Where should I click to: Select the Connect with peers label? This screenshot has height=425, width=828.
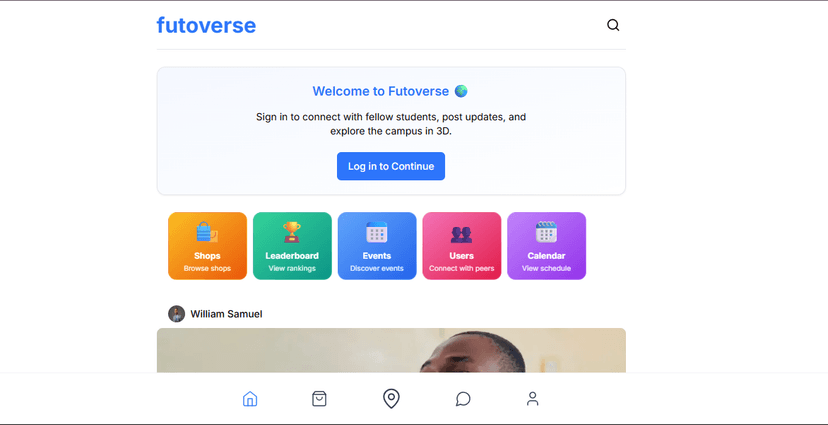tap(461, 269)
